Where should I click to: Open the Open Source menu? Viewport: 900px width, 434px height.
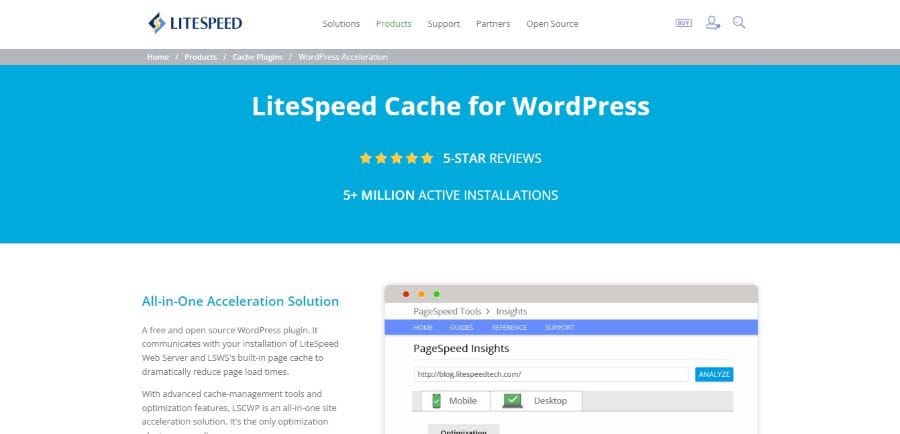tap(552, 24)
